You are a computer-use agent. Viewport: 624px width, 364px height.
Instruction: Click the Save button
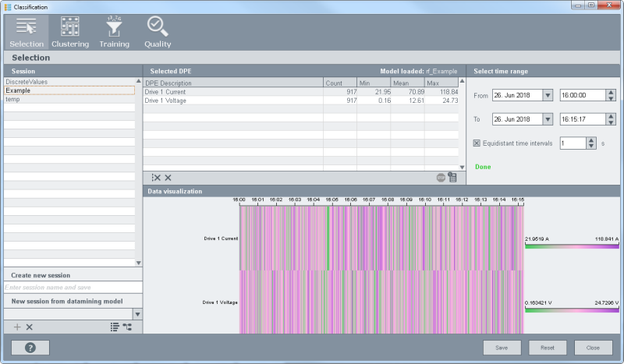(502, 348)
